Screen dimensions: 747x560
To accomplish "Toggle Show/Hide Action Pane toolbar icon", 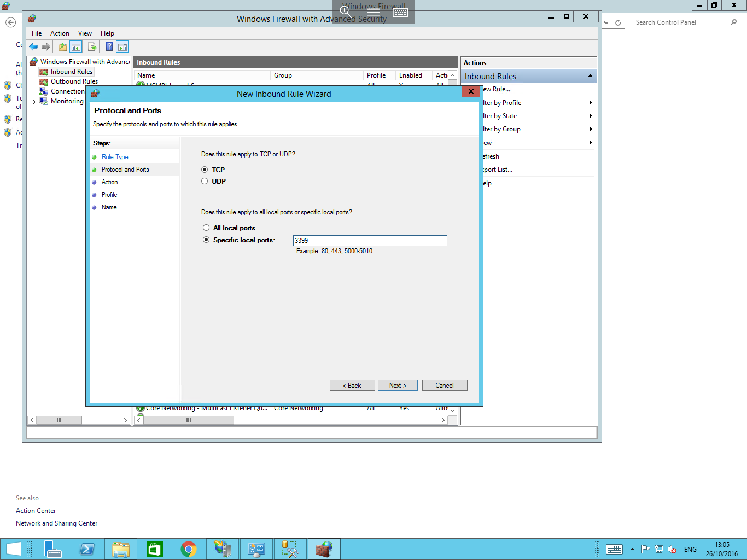I will [122, 46].
